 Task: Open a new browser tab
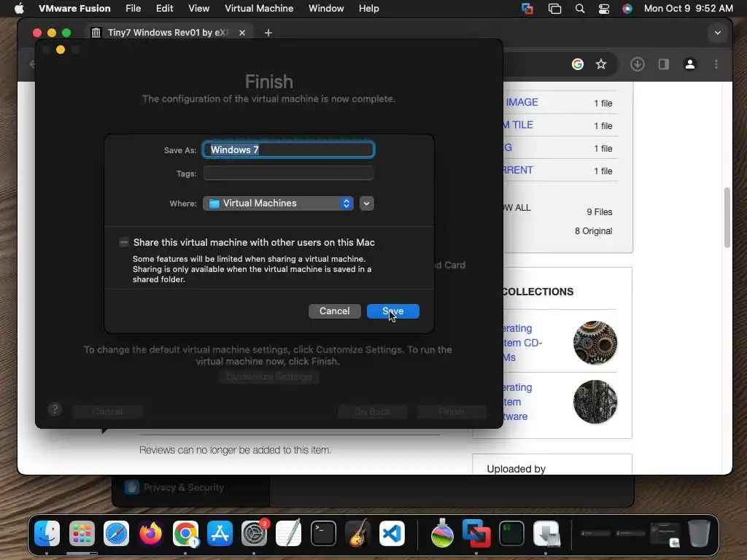coord(268,32)
